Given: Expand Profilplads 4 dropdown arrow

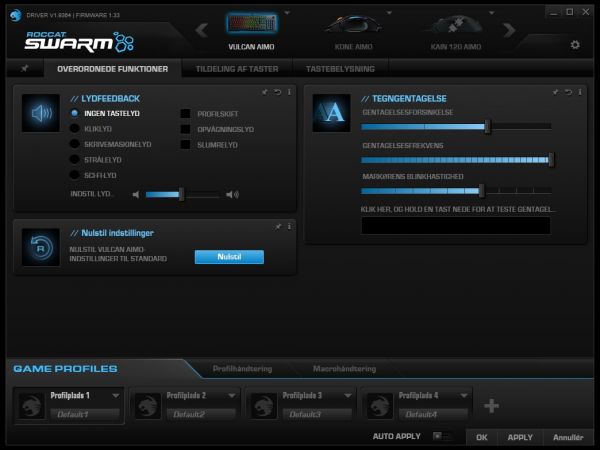Looking at the screenshot, I should pos(464,395).
